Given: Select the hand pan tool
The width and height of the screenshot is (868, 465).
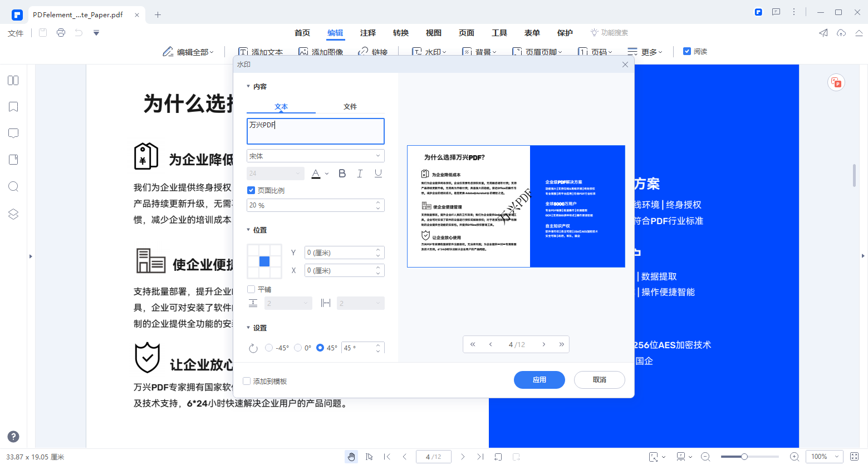Looking at the screenshot, I should (351, 456).
